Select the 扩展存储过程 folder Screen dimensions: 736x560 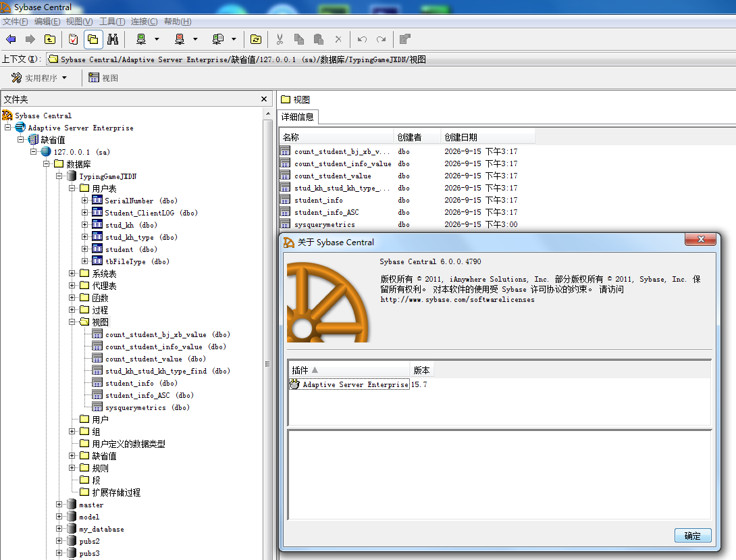tap(116, 492)
